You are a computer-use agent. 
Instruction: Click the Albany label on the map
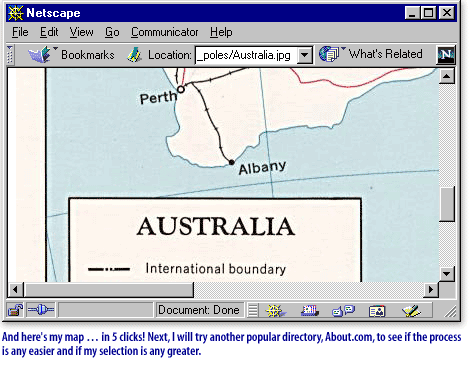point(262,167)
